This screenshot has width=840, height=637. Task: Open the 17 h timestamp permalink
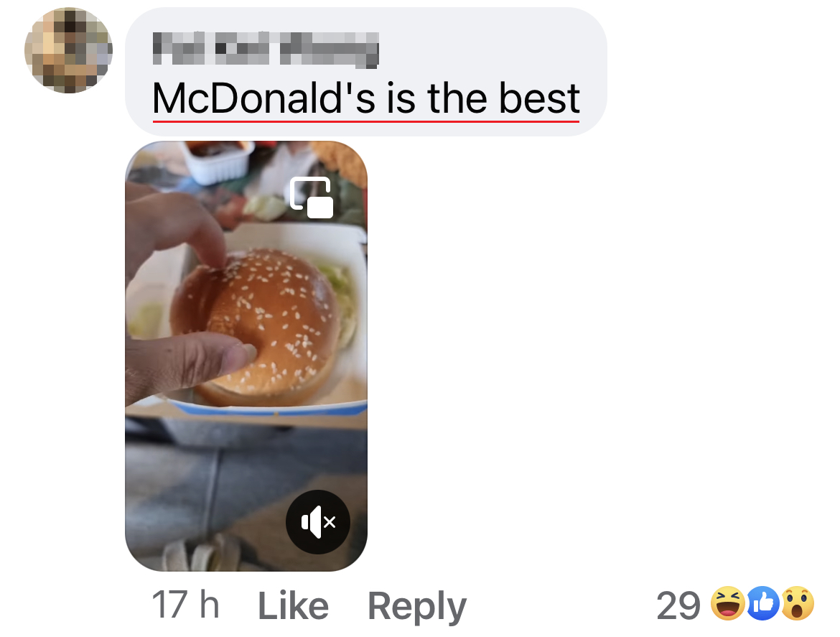coord(186,605)
